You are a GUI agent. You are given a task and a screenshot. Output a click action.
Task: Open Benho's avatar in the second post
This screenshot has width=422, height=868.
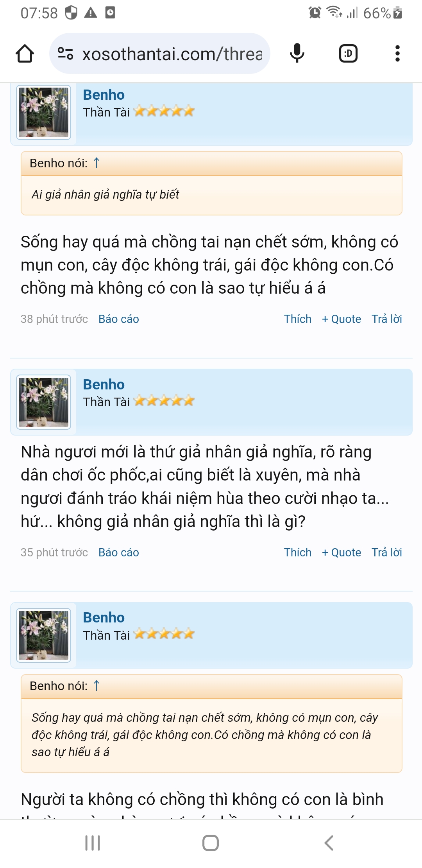click(44, 402)
